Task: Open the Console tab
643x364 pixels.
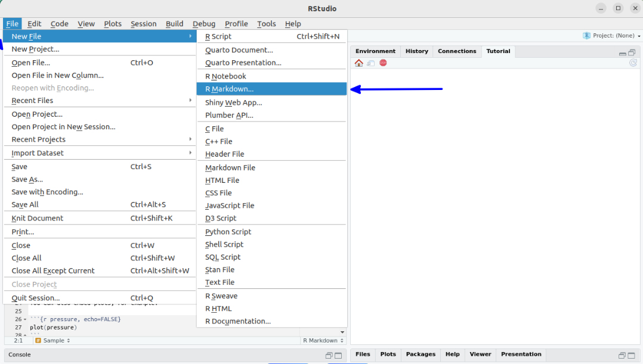Action: pos(19,354)
